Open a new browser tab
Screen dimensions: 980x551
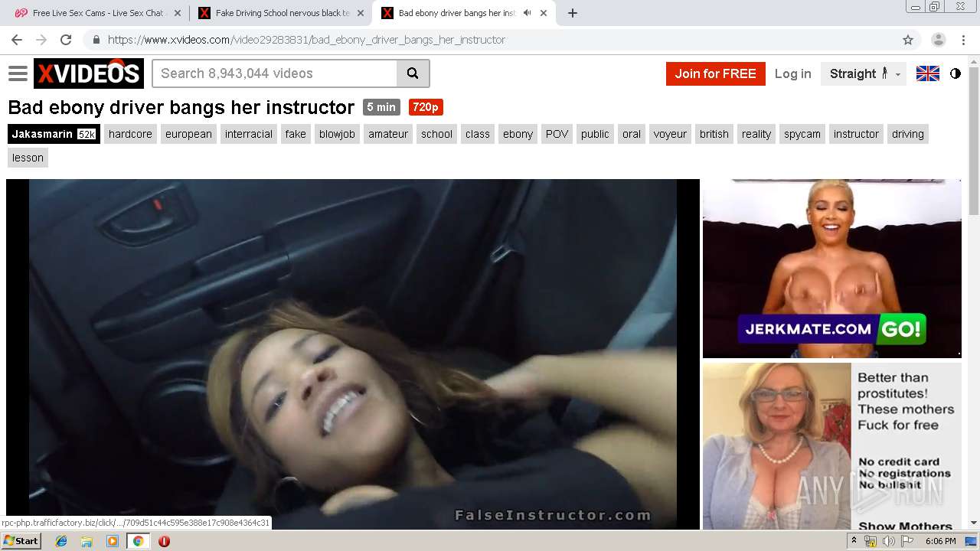(572, 13)
